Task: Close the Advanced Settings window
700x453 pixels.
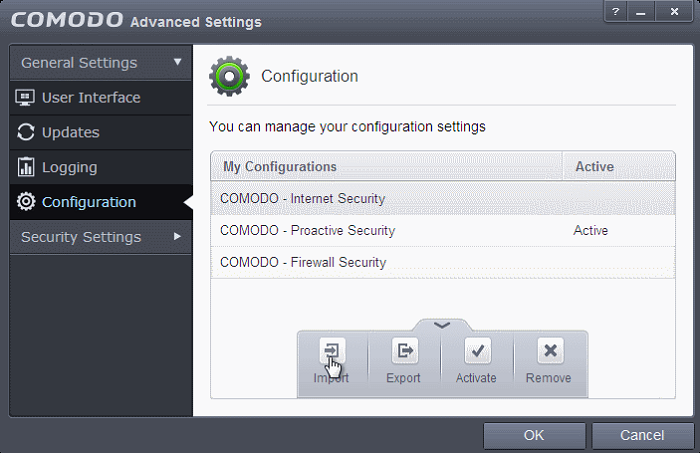Action: pos(674,12)
